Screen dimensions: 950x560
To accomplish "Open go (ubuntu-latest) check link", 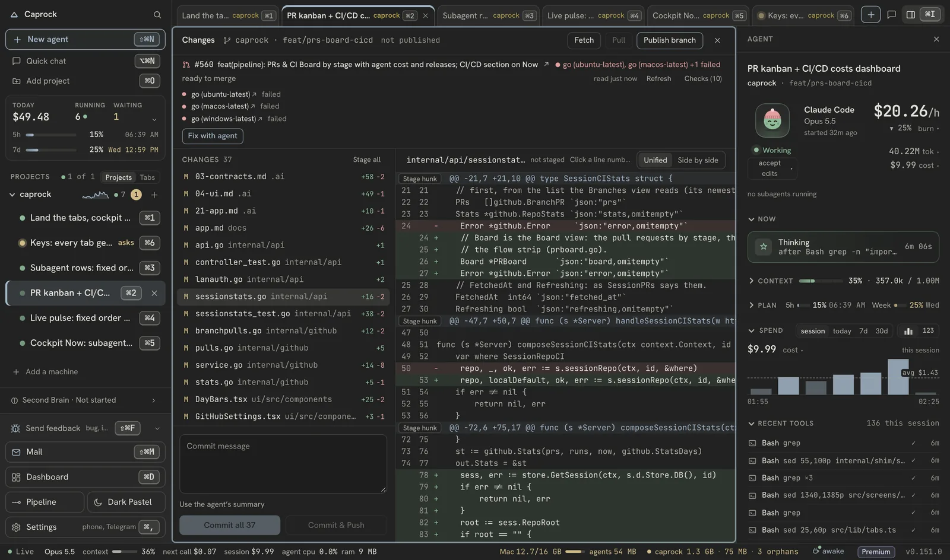I will click(x=223, y=94).
